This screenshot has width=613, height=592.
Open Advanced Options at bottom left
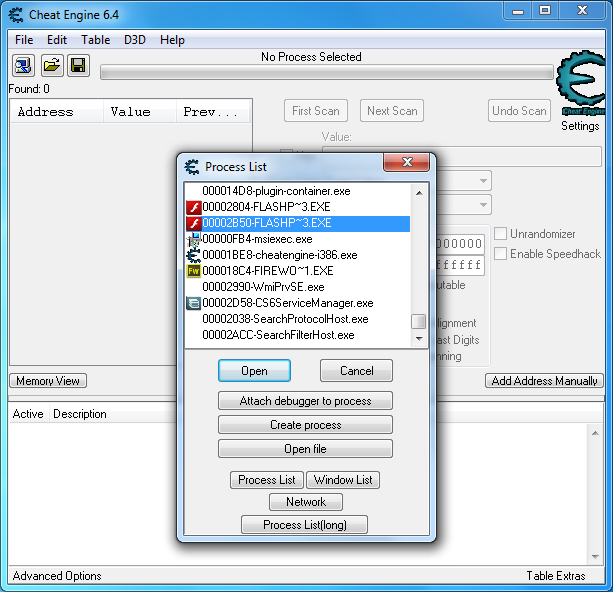point(57,576)
